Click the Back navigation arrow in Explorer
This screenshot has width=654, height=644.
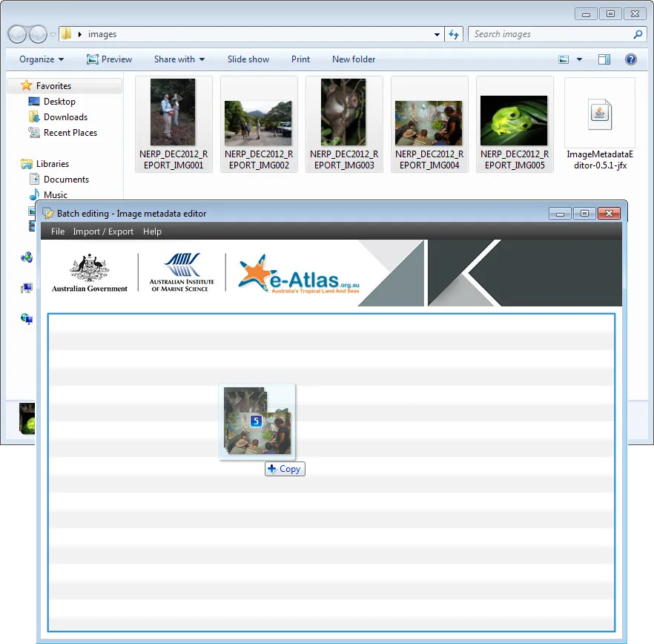click(17, 34)
